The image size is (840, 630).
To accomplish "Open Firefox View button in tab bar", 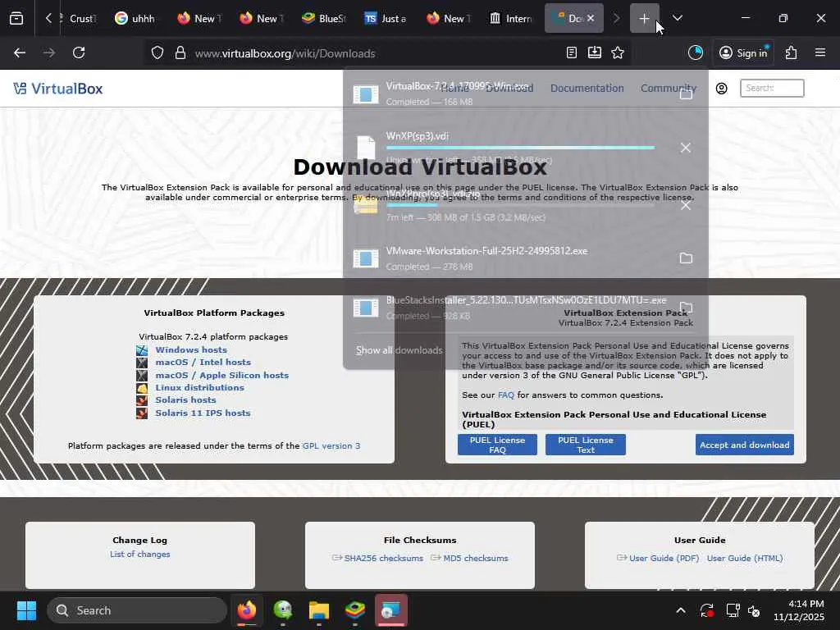I will click(16, 19).
